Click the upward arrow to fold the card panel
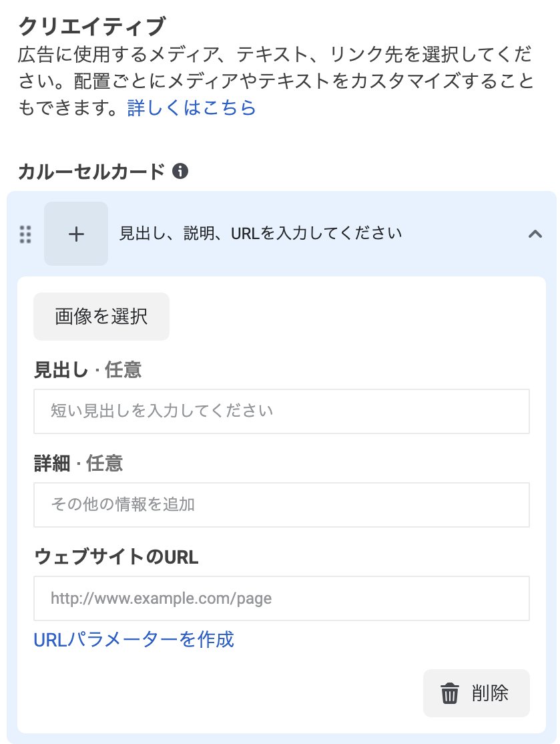The width and height of the screenshot is (560, 744). (535, 234)
